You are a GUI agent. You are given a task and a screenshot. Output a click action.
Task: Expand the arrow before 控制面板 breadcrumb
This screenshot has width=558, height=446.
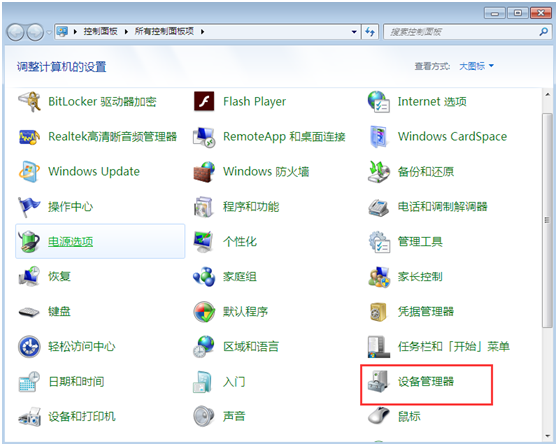point(75,32)
